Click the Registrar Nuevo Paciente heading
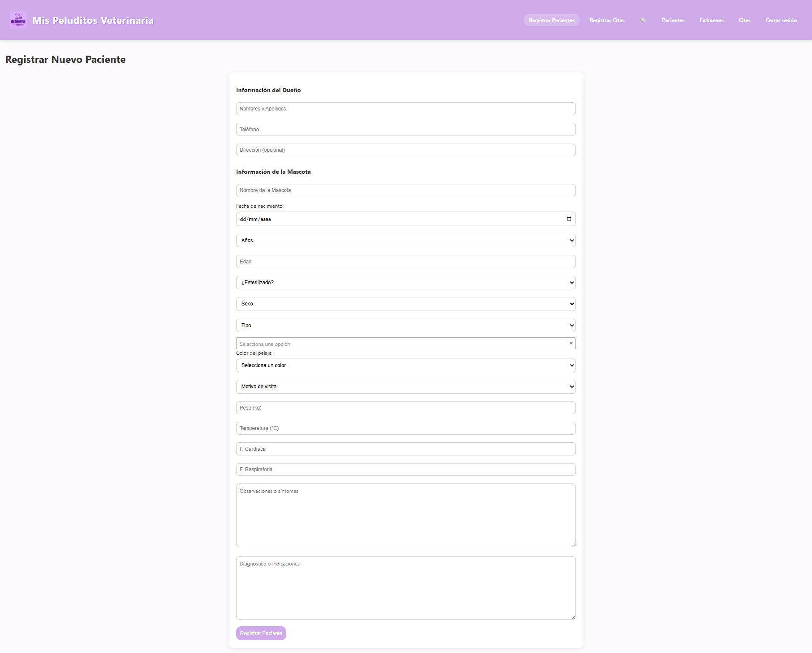Screen dimensions: 812x653 click(65, 59)
